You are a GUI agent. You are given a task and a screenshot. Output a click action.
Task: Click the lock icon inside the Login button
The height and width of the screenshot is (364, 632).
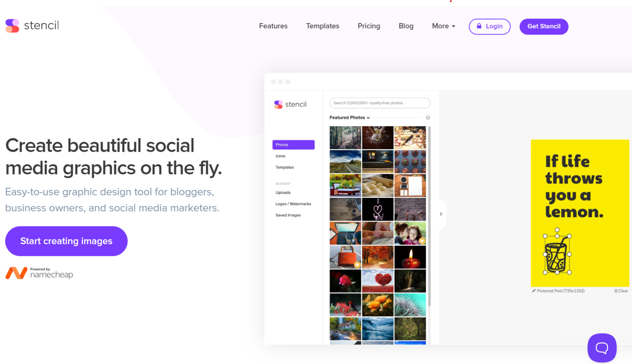pyautogui.click(x=479, y=26)
